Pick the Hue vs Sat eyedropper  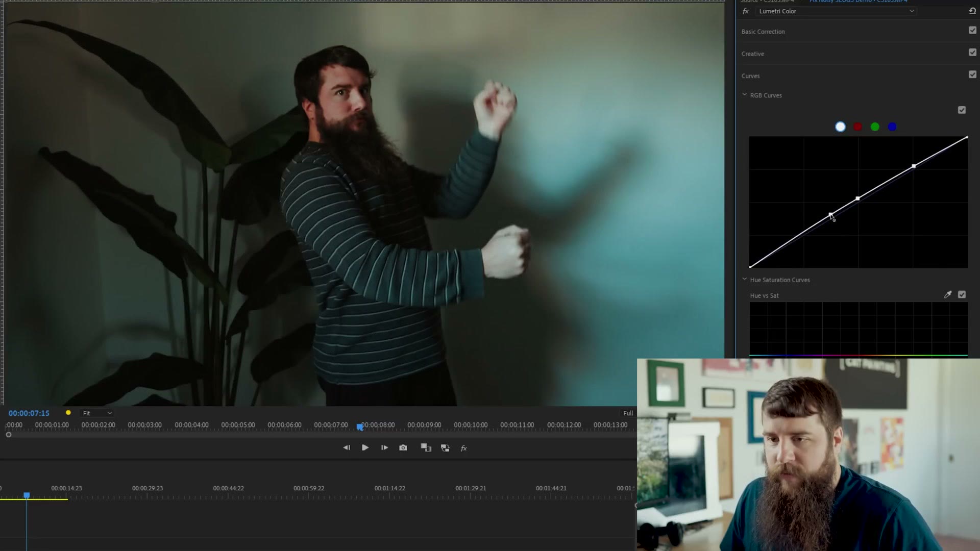(x=948, y=295)
